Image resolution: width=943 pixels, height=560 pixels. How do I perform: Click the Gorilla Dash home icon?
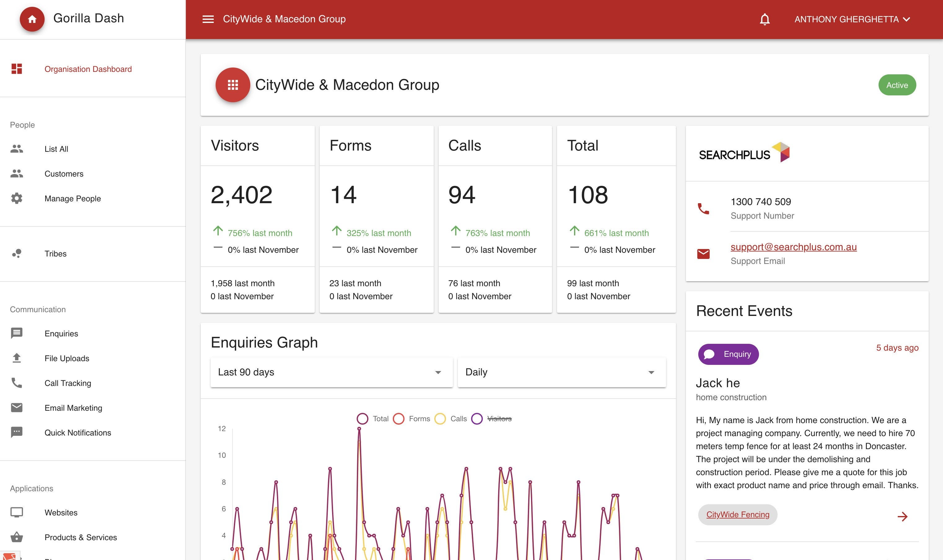click(32, 19)
